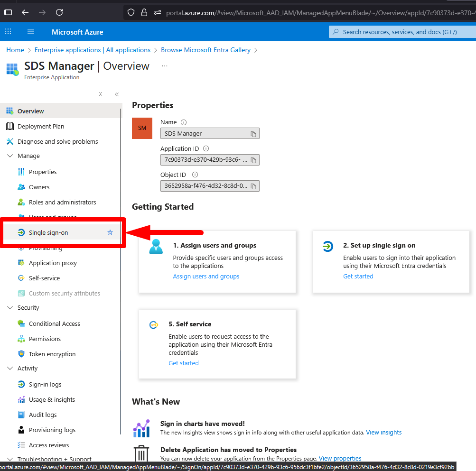Copy the Object ID value
Screen dimensions: 476x471
pyautogui.click(x=253, y=186)
